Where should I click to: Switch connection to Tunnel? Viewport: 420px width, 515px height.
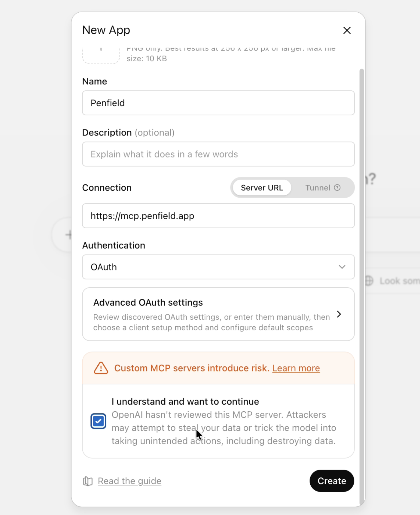tap(323, 188)
